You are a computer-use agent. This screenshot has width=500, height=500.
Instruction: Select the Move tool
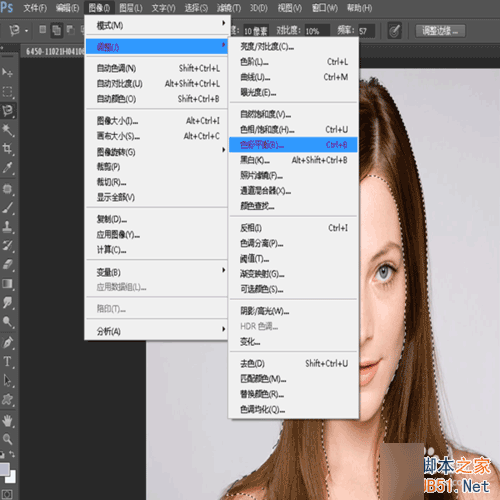click(7, 72)
